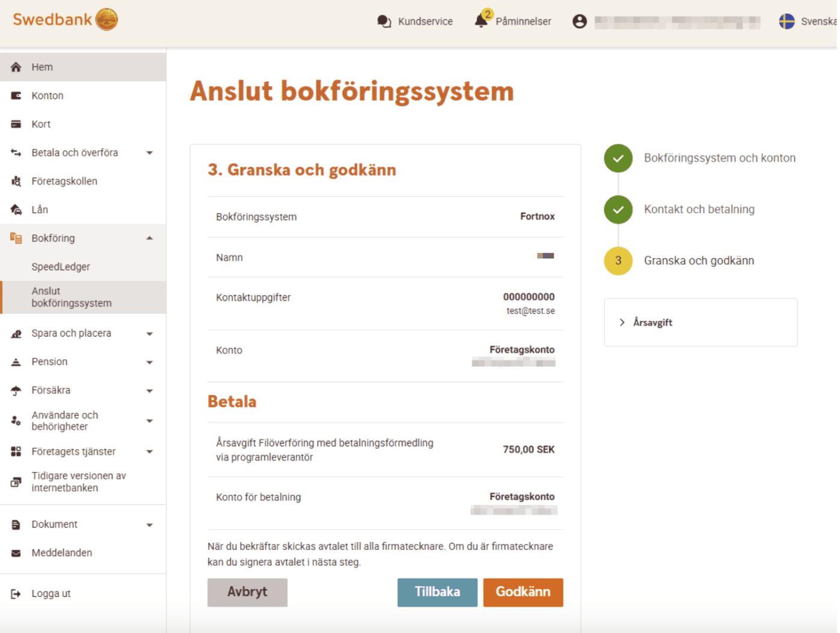The image size is (840, 633).
Task: Open the Påminnelser bell icon
Action: [481, 20]
